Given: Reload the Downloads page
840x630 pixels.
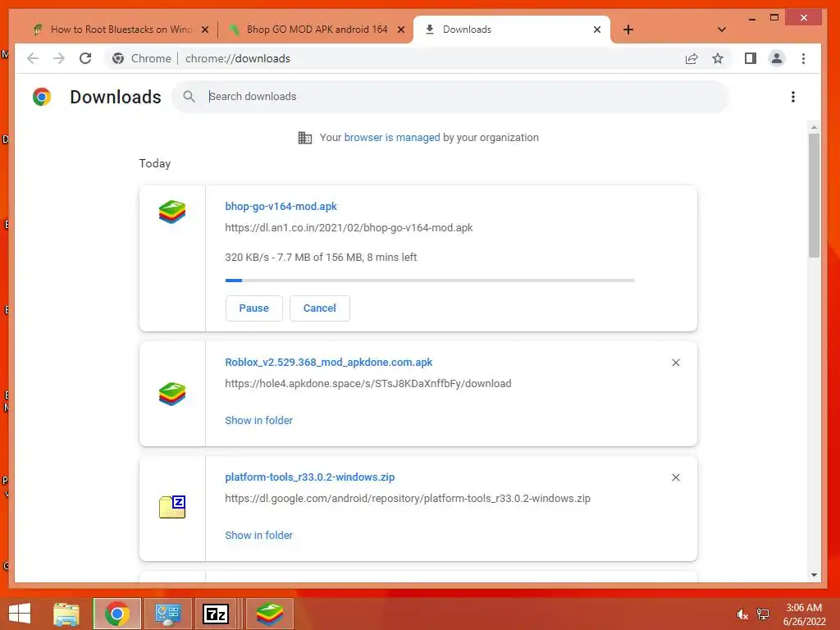Looking at the screenshot, I should 85,58.
